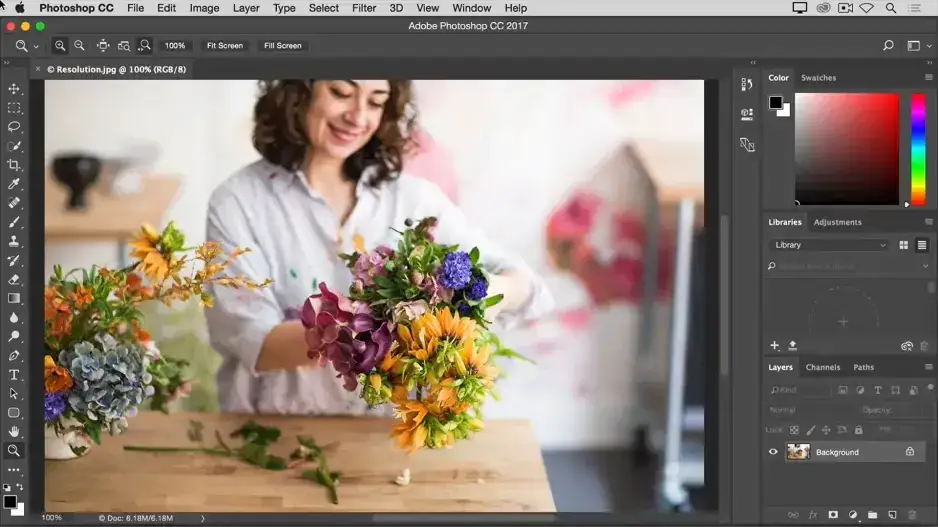Switch to the Channels tab

(823, 367)
